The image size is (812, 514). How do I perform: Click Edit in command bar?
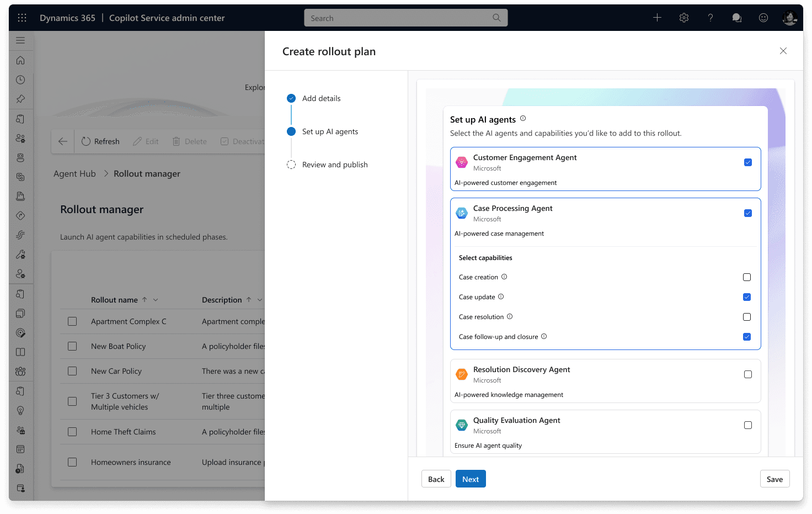pos(146,141)
